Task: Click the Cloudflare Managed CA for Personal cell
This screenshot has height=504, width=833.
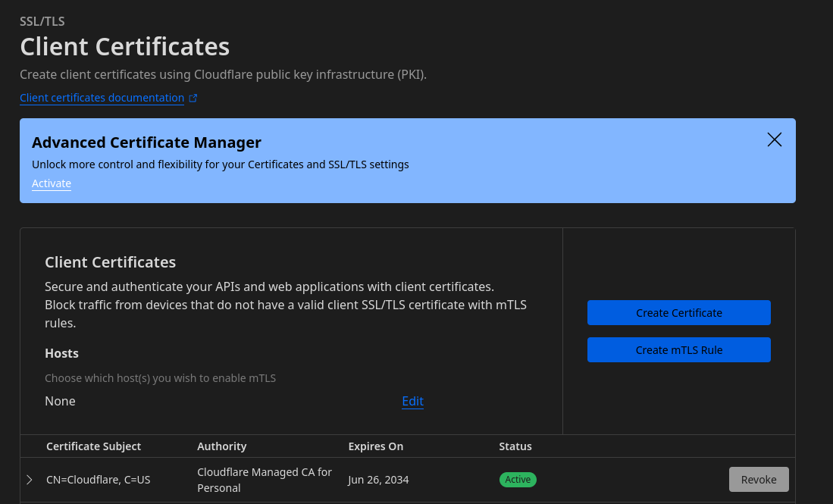Action: point(264,480)
